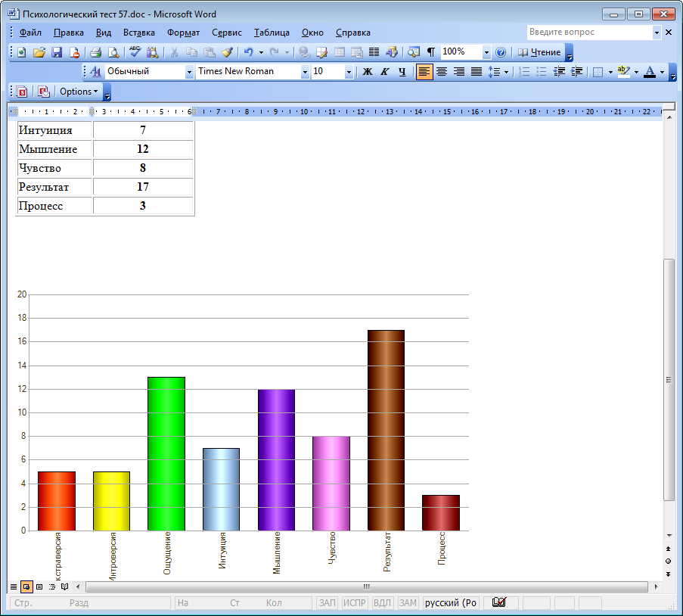Click the Columns icon

[374, 53]
